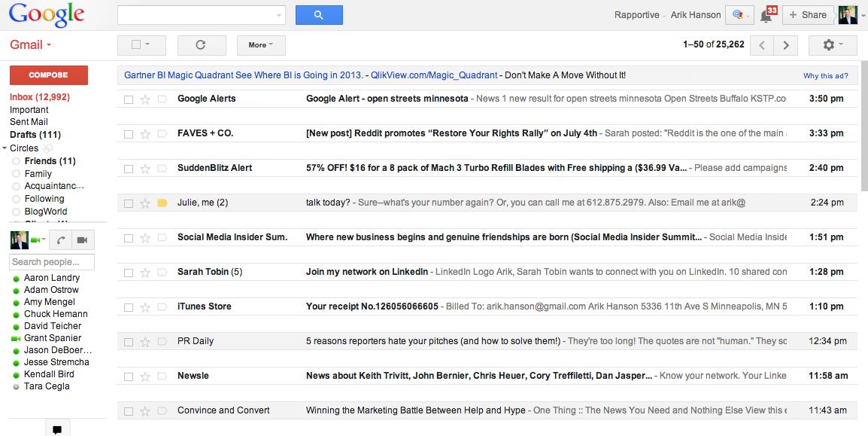Select the iTunes Store email checkbox
This screenshot has width=868, height=436.
(x=129, y=307)
